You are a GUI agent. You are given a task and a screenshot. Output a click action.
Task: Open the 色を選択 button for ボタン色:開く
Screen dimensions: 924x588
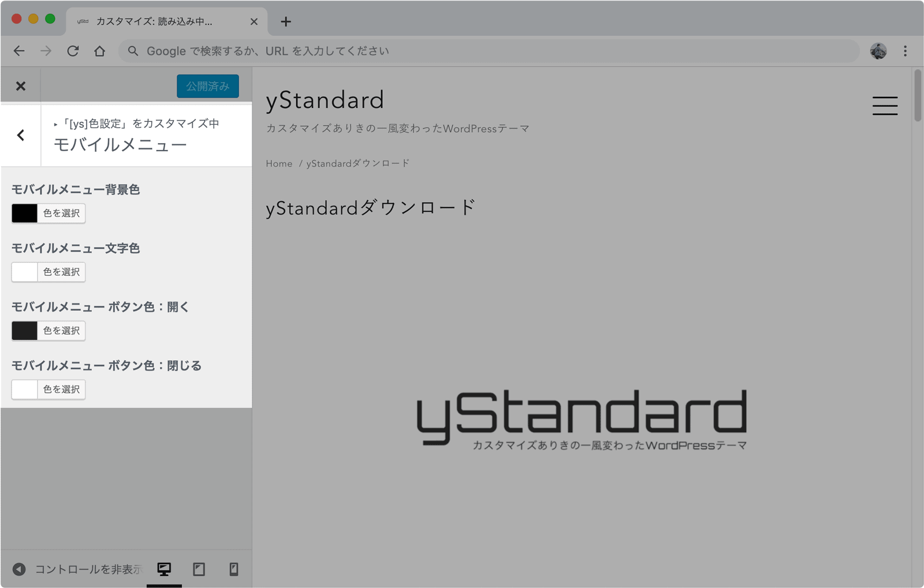click(61, 331)
